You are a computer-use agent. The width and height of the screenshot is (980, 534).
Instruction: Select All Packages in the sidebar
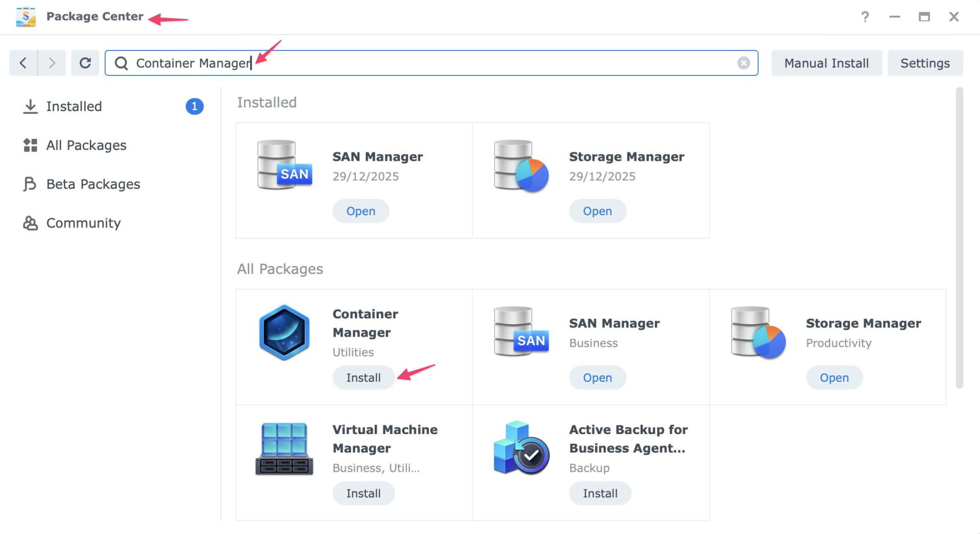86,145
